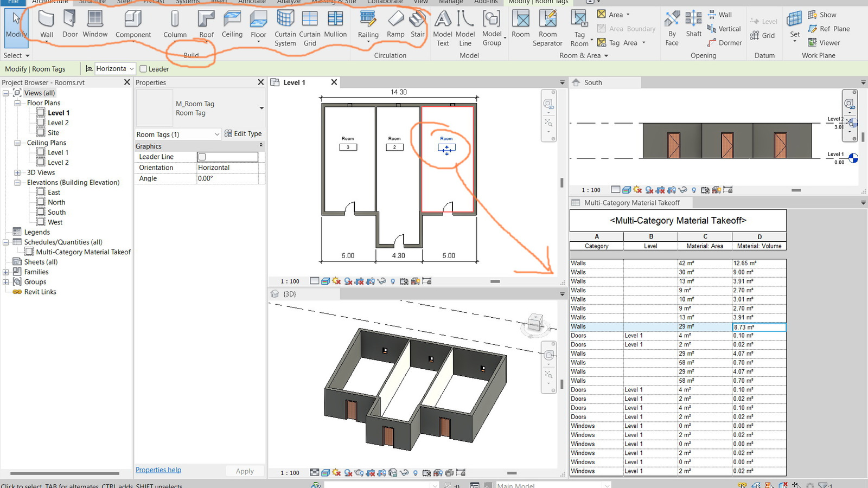
Task: Click the Apply button in Properties
Action: coord(245,471)
